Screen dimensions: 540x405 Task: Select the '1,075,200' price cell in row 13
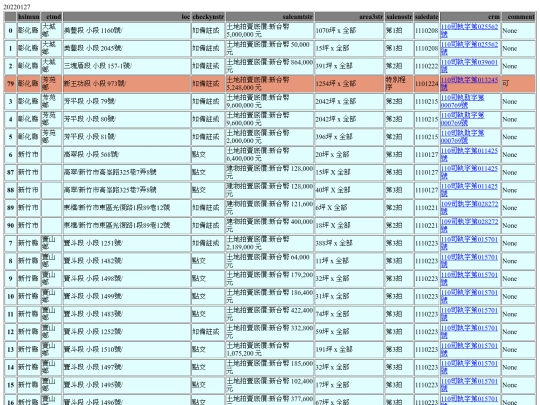pyautogui.click(x=270, y=349)
